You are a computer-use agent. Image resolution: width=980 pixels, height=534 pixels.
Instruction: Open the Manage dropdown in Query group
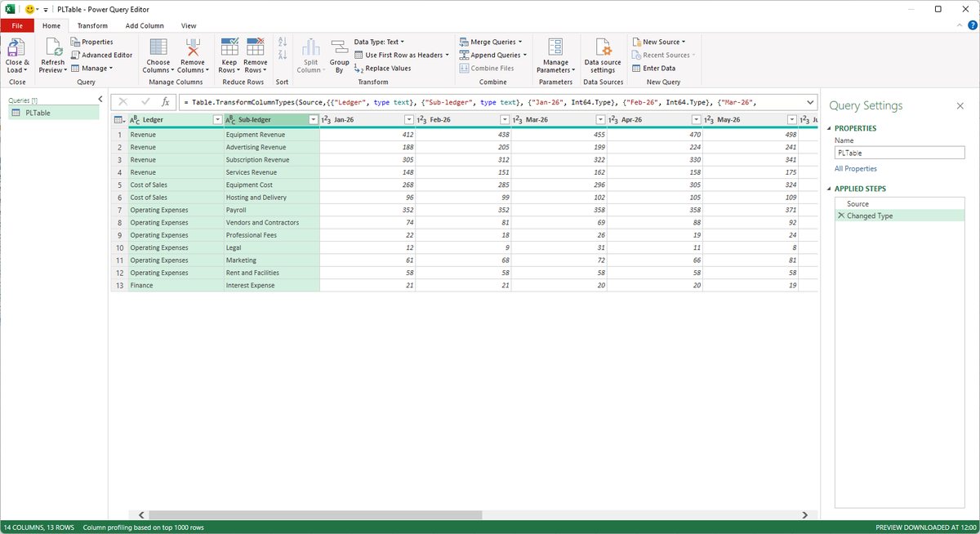click(x=92, y=68)
